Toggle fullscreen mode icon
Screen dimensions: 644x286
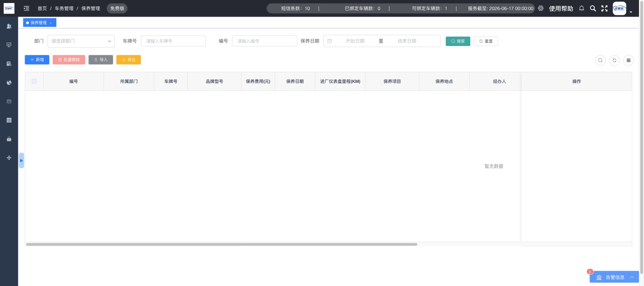604,8
